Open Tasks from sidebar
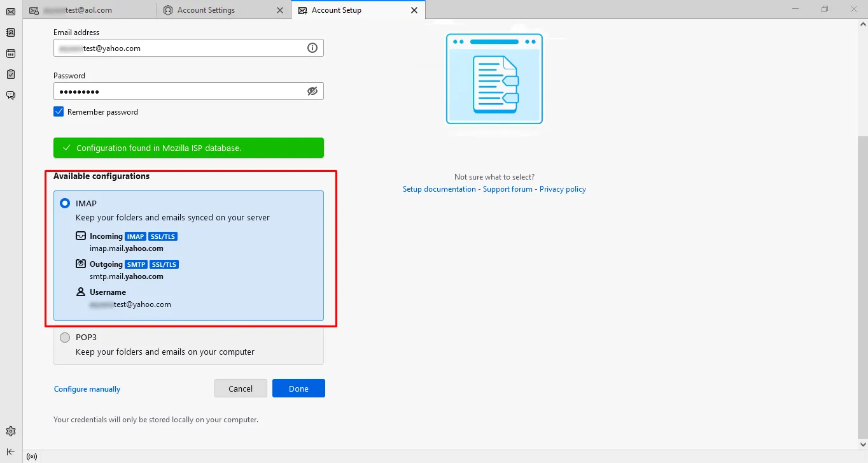This screenshot has width=868, height=463. [x=11, y=75]
